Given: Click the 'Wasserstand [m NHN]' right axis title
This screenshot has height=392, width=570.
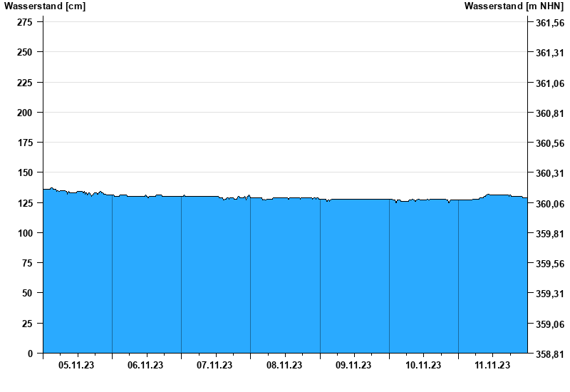Looking at the screenshot, I should 514,6.
